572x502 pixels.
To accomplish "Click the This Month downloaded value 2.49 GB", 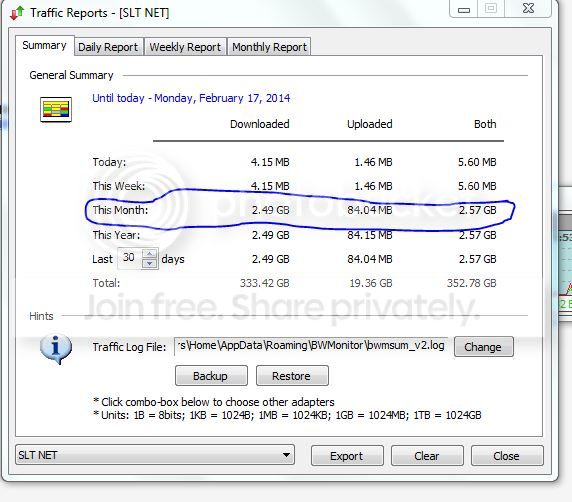I will (x=270, y=210).
